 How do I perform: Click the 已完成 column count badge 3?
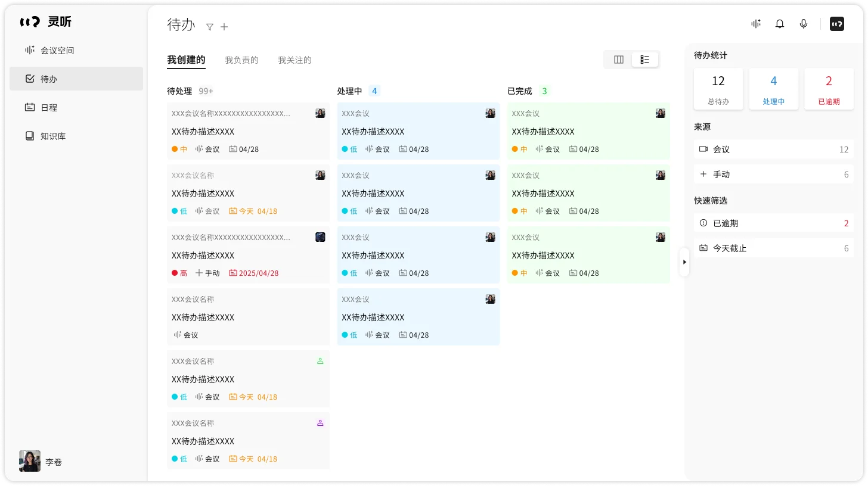pyautogui.click(x=544, y=91)
